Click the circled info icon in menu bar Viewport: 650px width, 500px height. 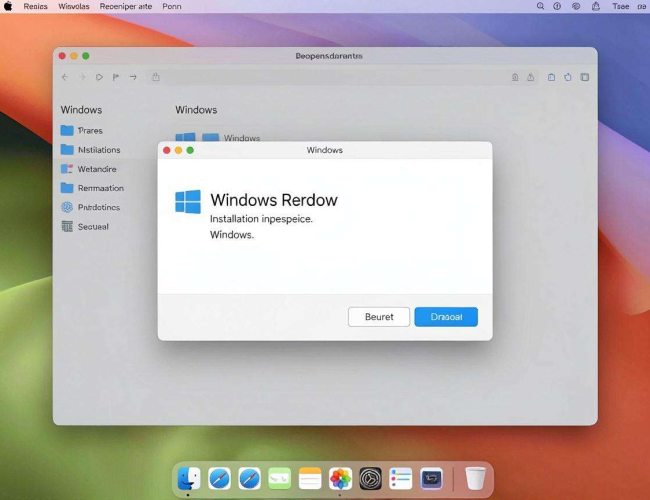557,6
